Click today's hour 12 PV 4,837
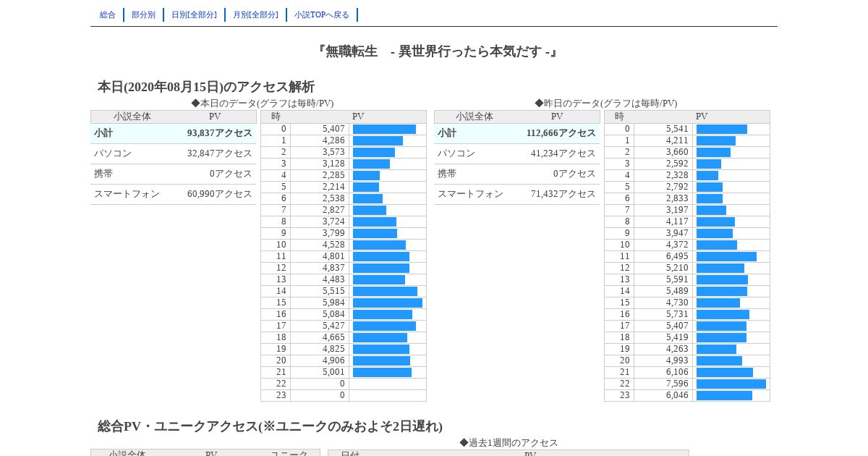Screen dimensions: 868x456 tap(333, 268)
